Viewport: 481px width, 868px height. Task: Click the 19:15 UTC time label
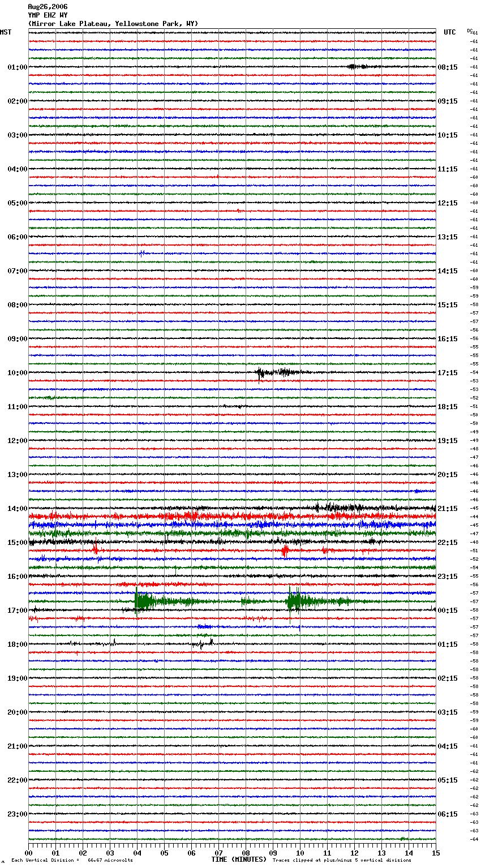coord(448,441)
